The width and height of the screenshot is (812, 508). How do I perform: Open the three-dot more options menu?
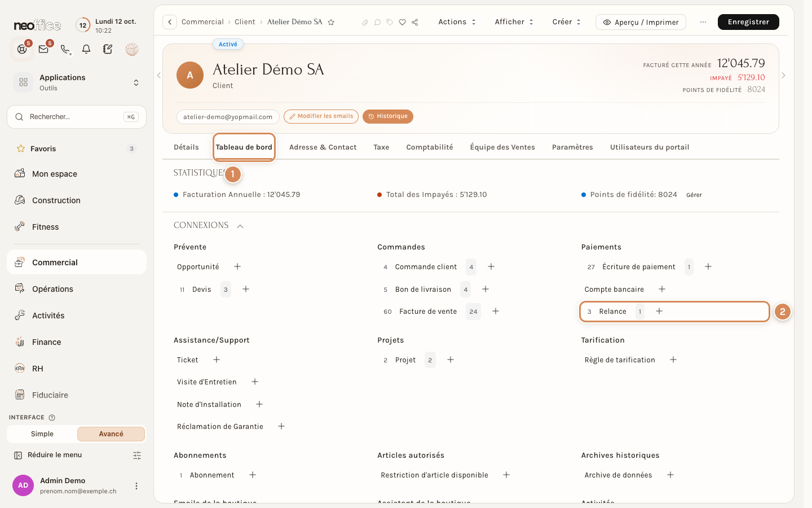click(x=703, y=22)
